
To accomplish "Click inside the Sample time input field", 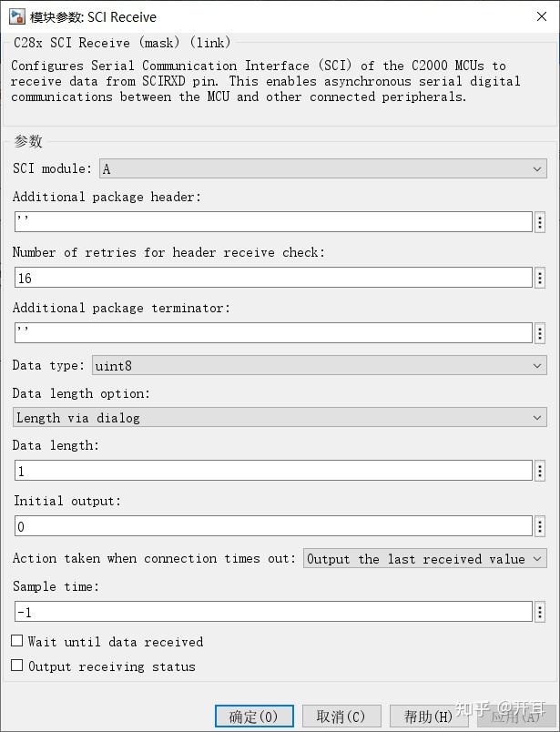I will [x=273, y=611].
